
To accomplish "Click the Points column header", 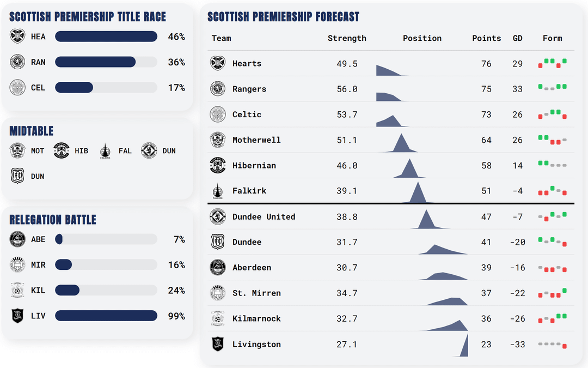I will [x=486, y=38].
